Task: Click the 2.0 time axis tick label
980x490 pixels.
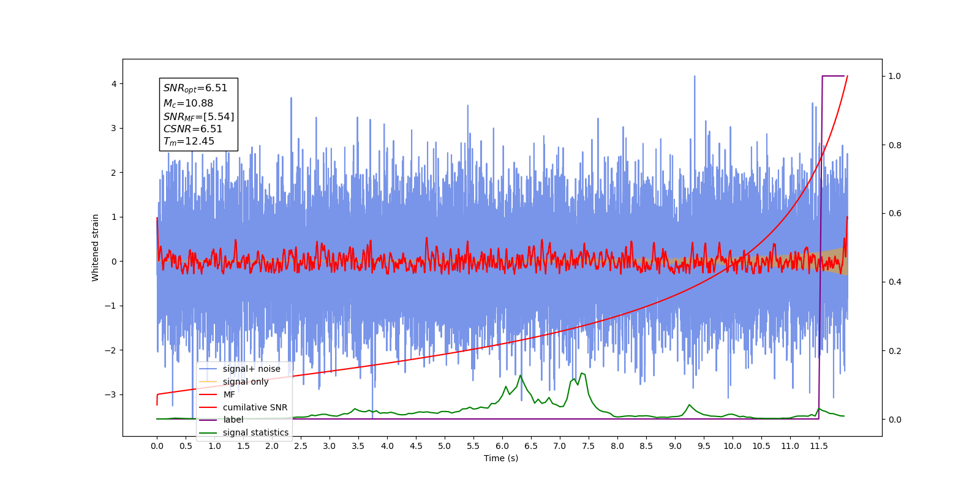Action: [272, 446]
